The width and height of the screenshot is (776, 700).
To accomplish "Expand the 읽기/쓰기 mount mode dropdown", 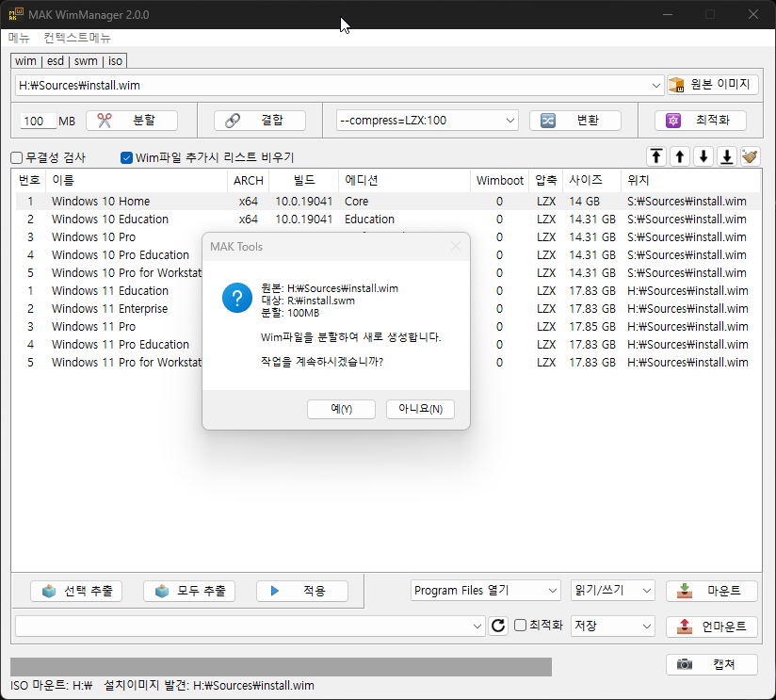I will point(646,591).
